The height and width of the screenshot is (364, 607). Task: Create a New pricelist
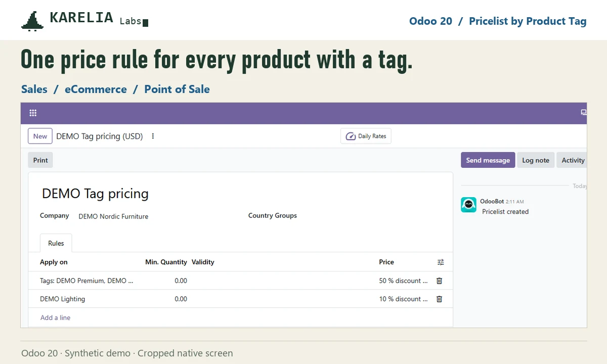[40, 136]
